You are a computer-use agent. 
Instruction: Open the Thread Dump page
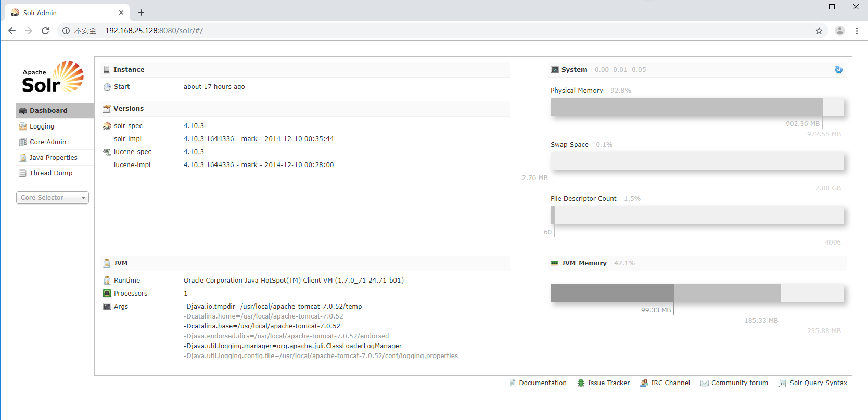(x=55, y=173)
